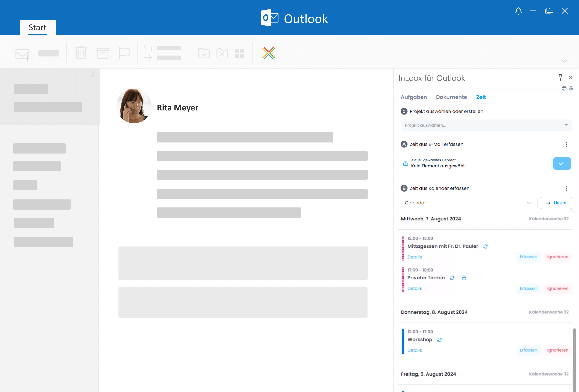Click the Mittwoch, 7. August 2024 heading
Screen dimensions: 579x392
(431, 219)
